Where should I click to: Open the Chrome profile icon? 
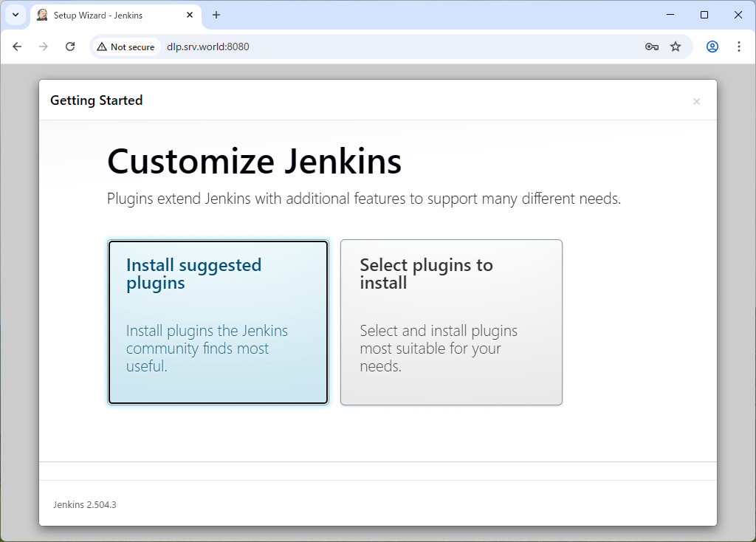(712, 47)
